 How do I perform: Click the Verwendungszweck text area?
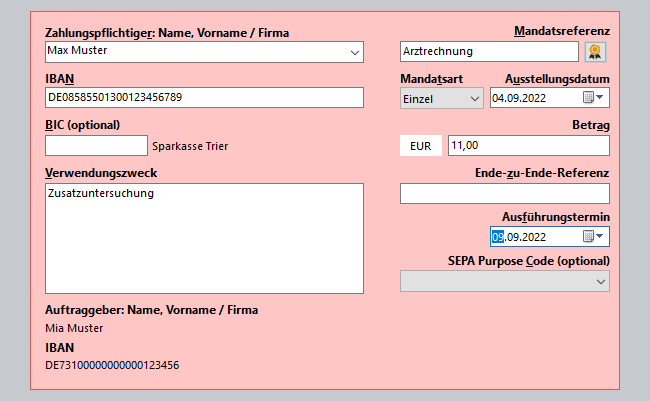[204, 238]
